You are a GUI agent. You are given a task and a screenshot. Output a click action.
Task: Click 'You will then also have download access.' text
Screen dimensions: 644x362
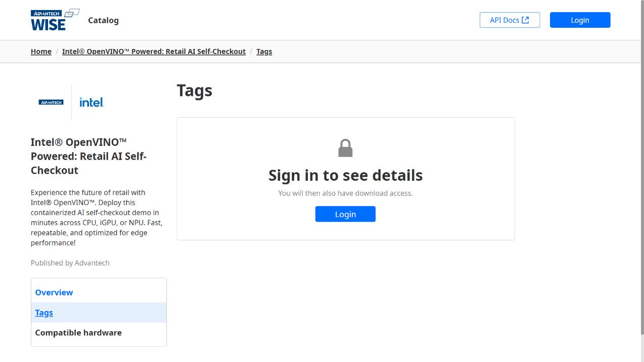345,193
